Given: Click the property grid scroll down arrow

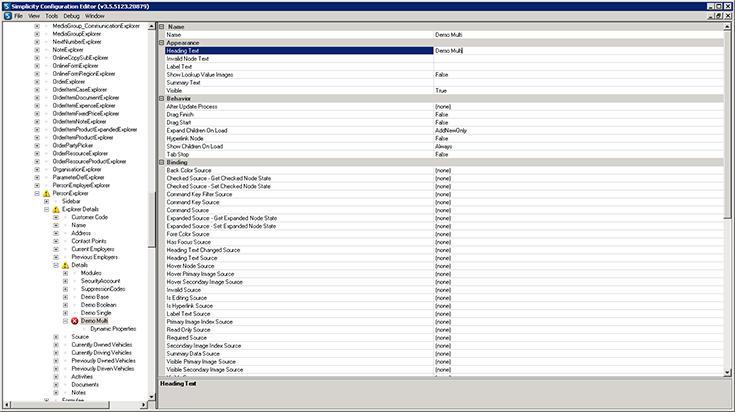Looking at the screenshot, I should (727, 373).
